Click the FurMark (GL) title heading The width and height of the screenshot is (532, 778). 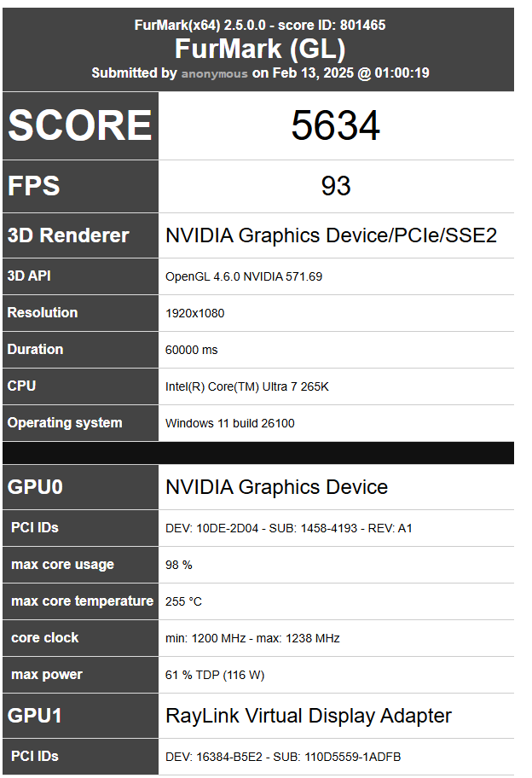pyautogui.click(x=260, y=49)
